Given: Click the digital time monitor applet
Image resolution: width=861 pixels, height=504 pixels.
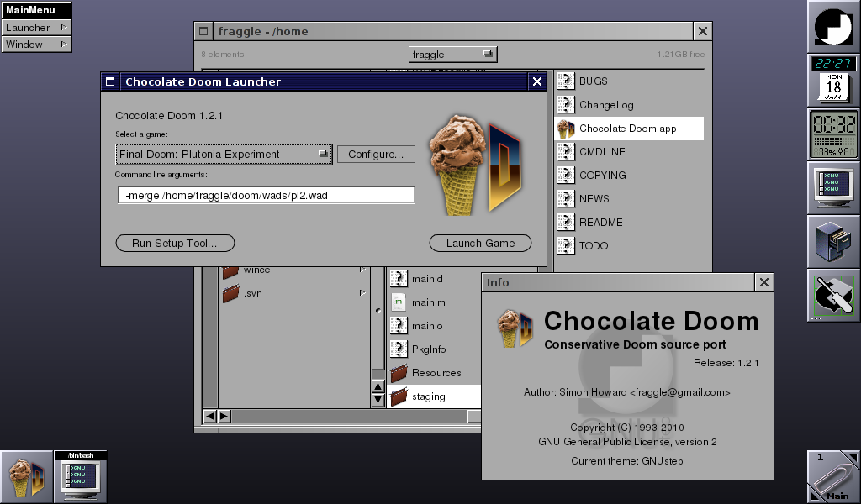Looking at the screenshot, I should click(x=833, y=134).
